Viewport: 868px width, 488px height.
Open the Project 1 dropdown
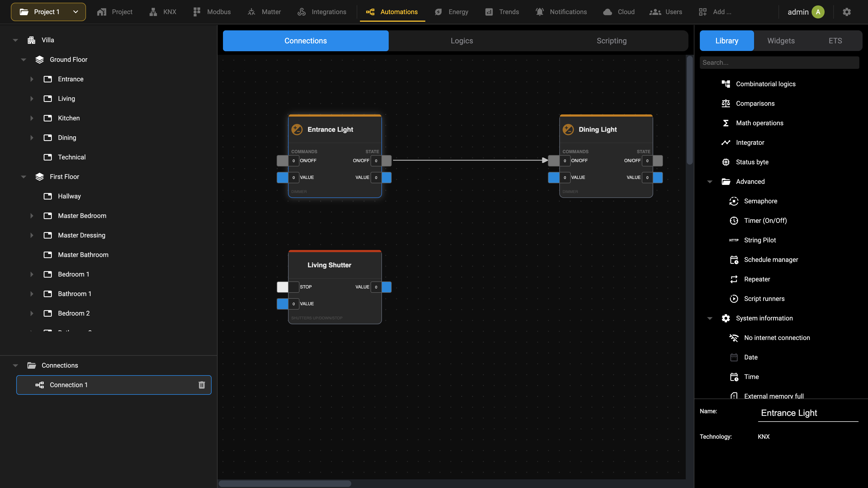point(48,12)
